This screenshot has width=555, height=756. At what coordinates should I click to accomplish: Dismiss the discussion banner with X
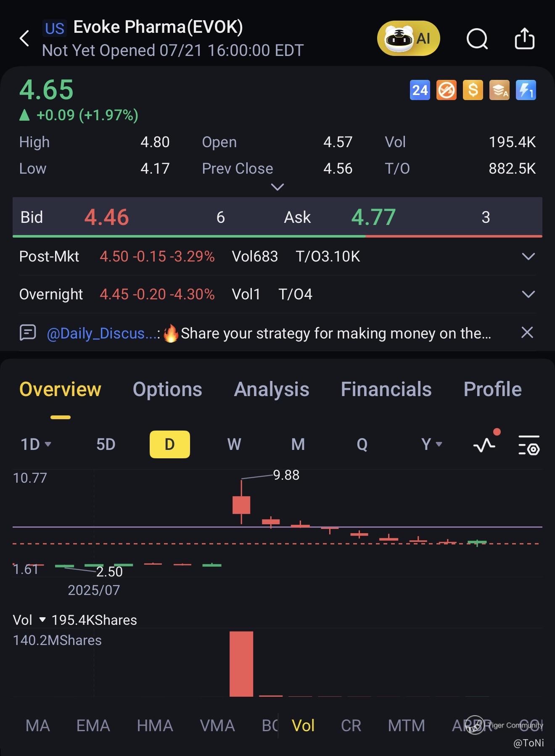pos(527,333)
